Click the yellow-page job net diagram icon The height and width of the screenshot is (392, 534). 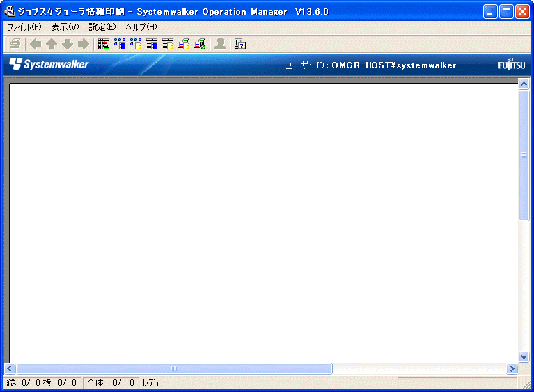[136, 44]
